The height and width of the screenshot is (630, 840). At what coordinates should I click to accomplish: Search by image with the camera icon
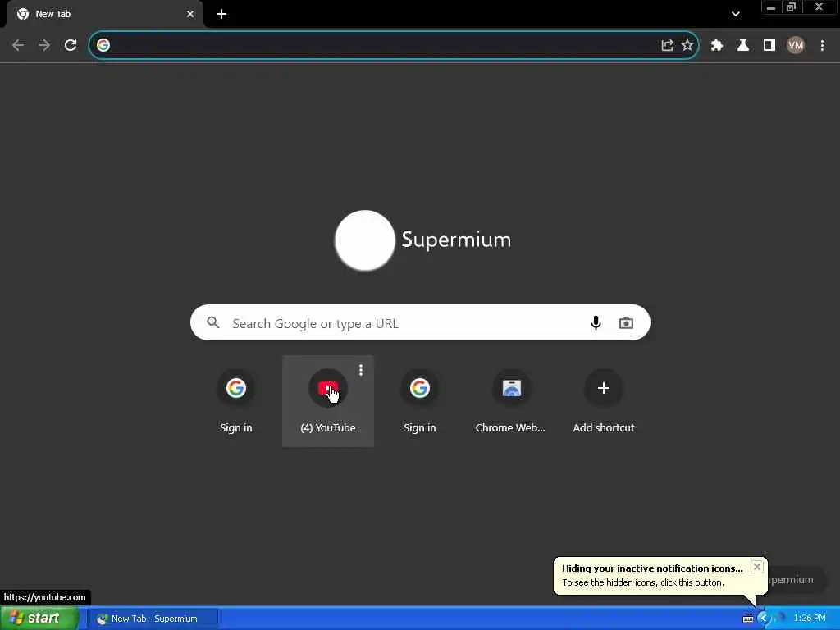pos(626,323)
